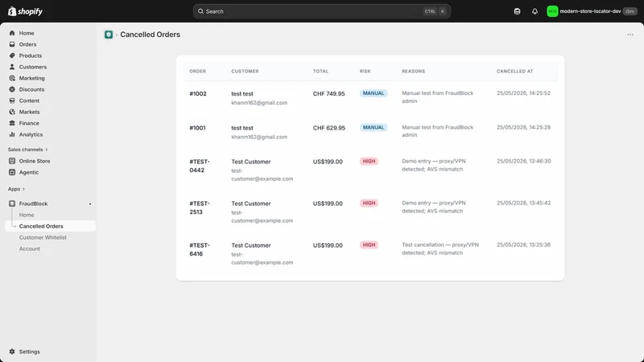Click timestamp 25/05/2026, 13:46:30
Viewport: 644px width, 362px height.
tap(524, 162)
